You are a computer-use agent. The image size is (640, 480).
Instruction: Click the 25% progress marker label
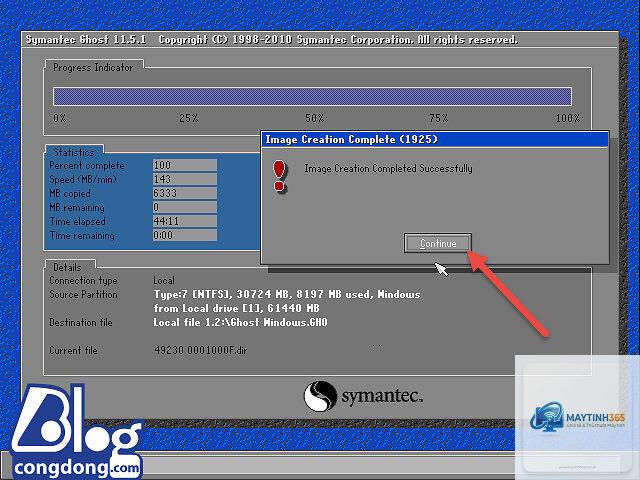189,118
